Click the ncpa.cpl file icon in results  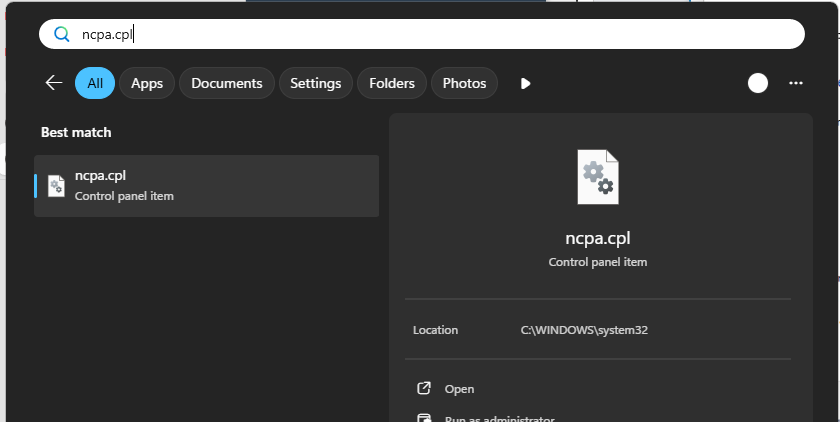[x=56, y=186]
